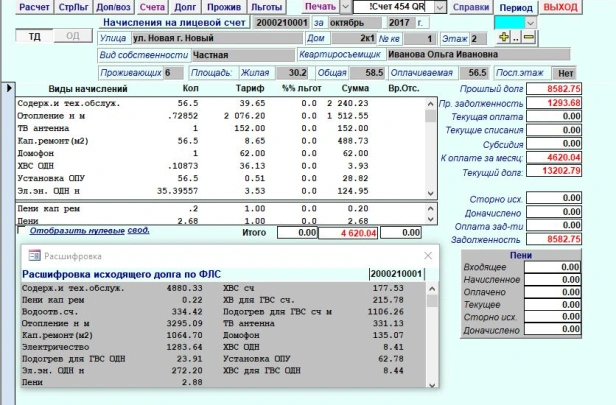Toggle the Отобразить нулевые checkbox

23,230
